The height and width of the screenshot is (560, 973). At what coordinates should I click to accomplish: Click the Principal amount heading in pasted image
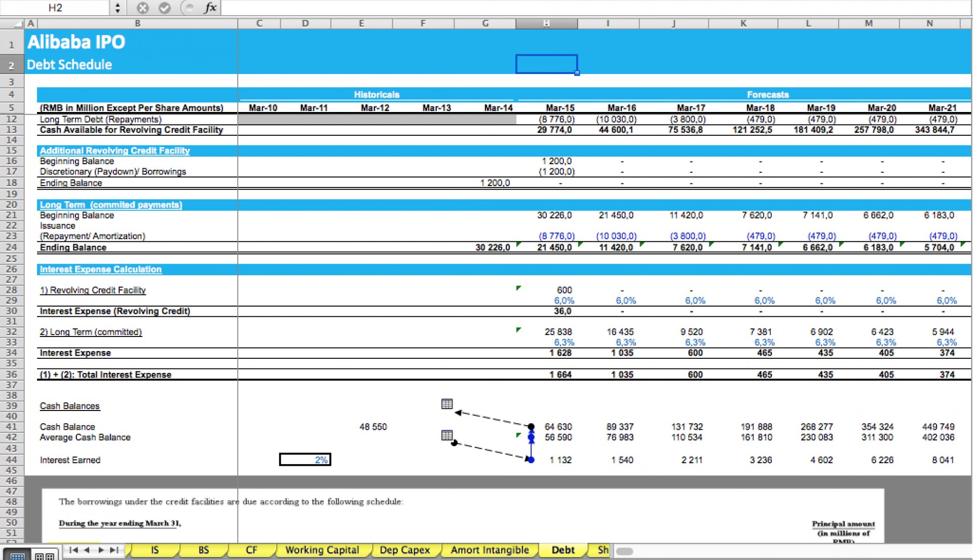tap(843, 524)
